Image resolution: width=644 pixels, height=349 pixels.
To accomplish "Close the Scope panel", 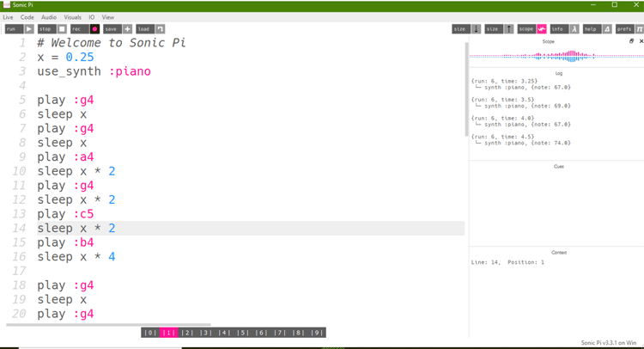I will [641, 41].
